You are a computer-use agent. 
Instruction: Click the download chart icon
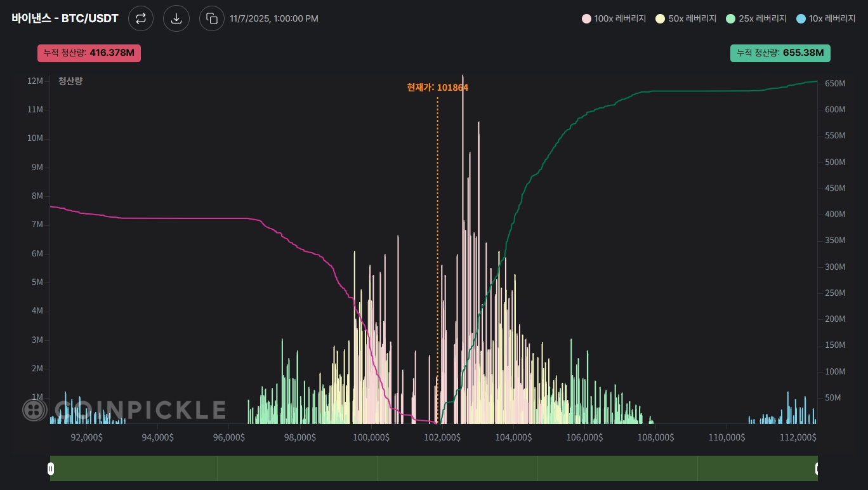click(176, 18)
